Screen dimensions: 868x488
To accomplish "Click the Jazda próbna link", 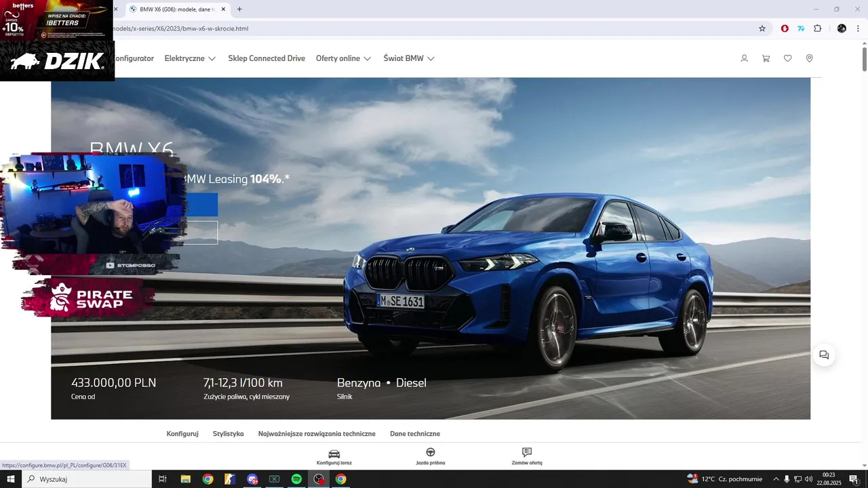I will [x=431, y=463].
